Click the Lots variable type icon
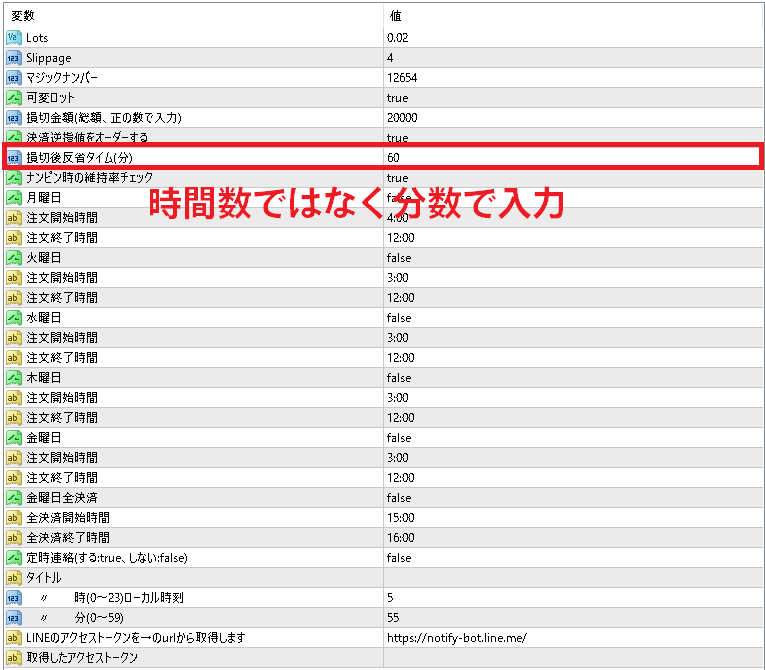The width and height of the screenshot is (765, 670). click(x=14, y=38)
